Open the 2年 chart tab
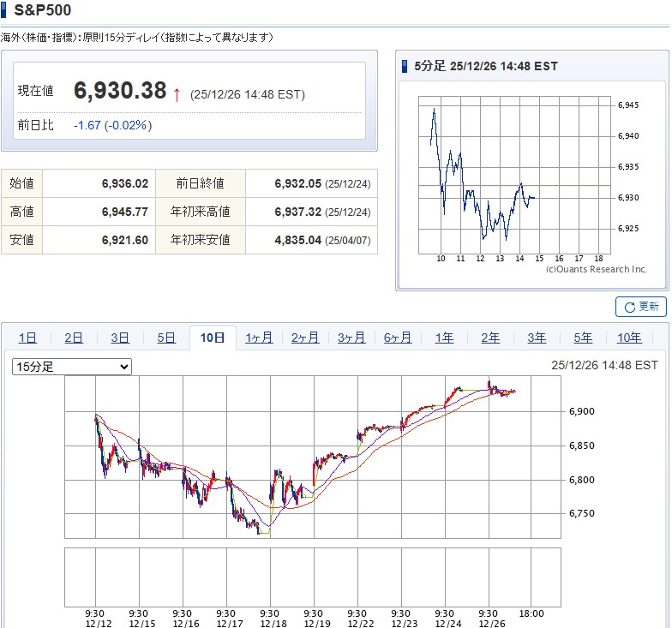Screen dimensions: 672x628 click(x=490, y=338)
